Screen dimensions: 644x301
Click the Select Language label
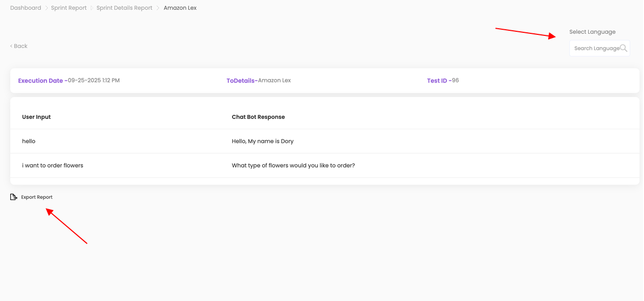pyautogui.click(x=592, y=32)
